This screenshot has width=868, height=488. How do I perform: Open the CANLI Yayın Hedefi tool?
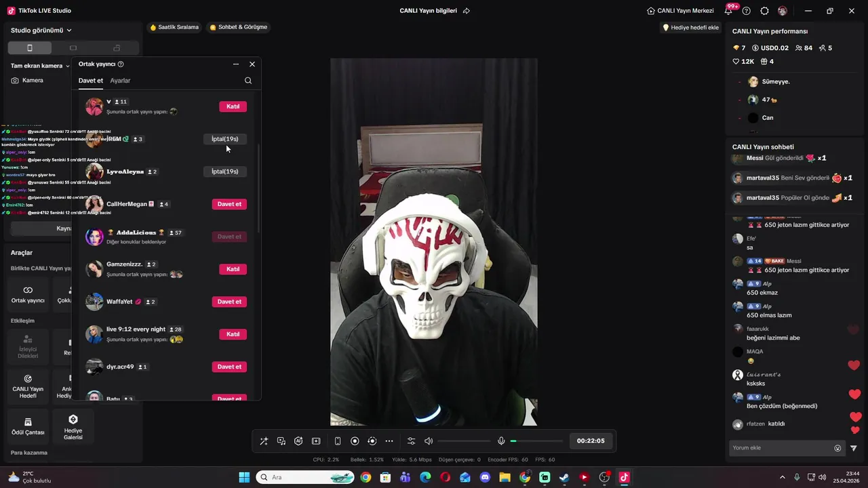(28, 386)
